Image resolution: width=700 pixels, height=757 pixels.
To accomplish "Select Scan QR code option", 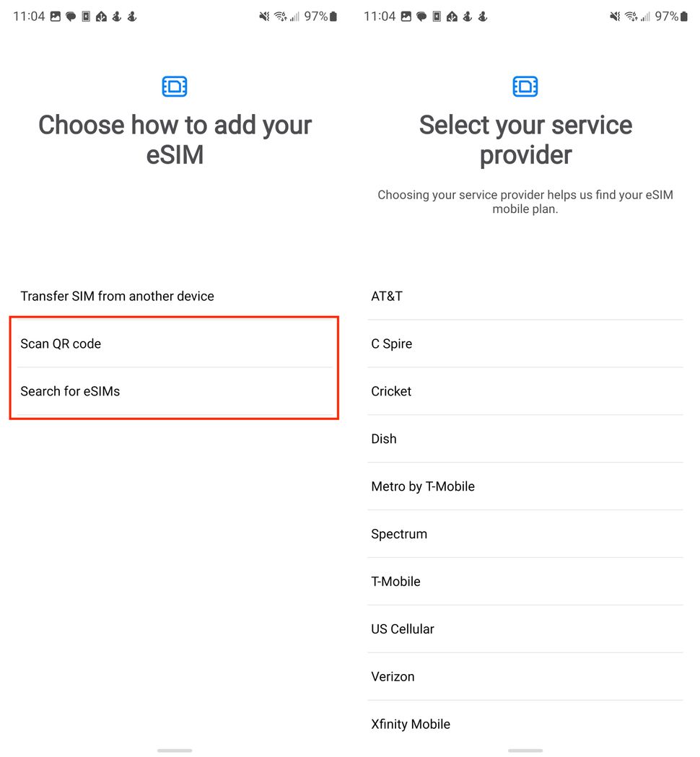I will [x=61, y=344].
